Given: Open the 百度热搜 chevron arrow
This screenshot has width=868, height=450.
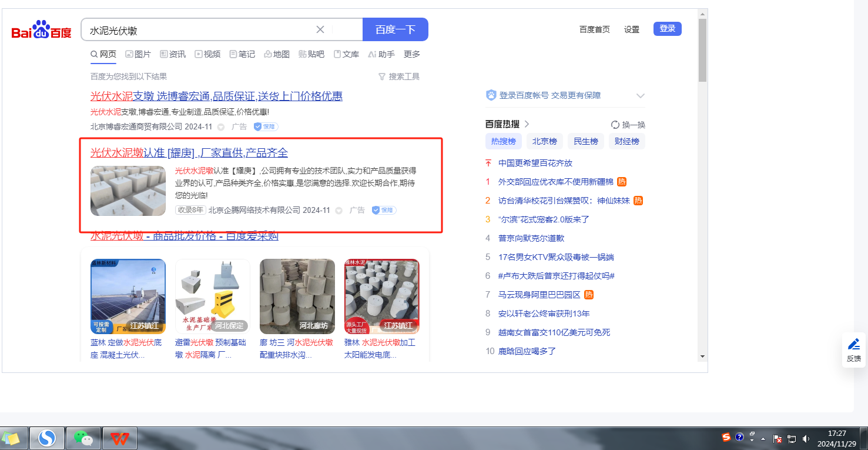Looking at the screenshot, I should (x=527, y=124).
